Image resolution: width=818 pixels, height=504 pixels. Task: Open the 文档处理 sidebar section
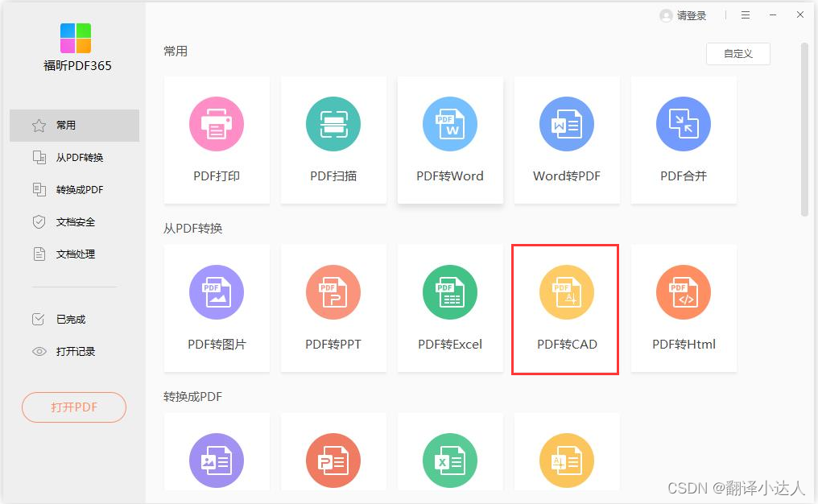pyautogui.click(x=75, y=254)
